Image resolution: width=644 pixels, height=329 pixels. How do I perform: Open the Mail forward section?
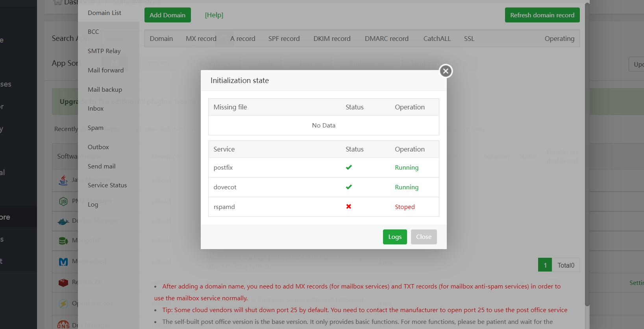pyautogui.click(x=105, y=70)
